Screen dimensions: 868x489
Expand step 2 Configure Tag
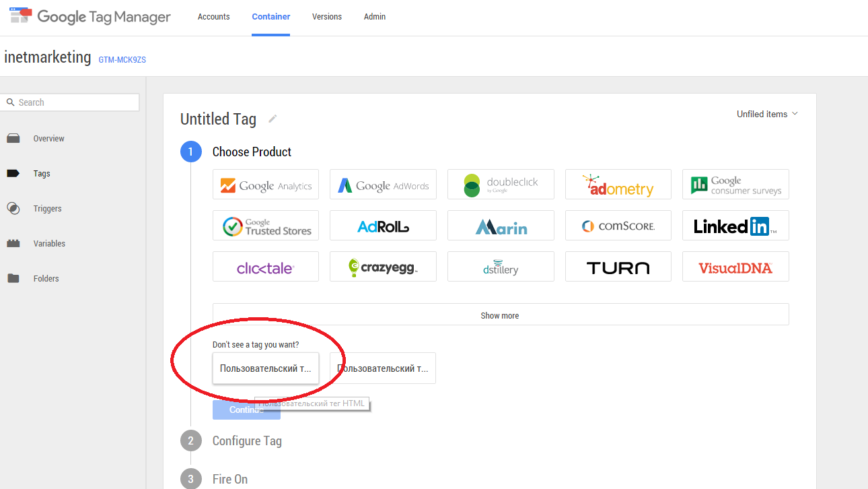click(x=247, y=441)
